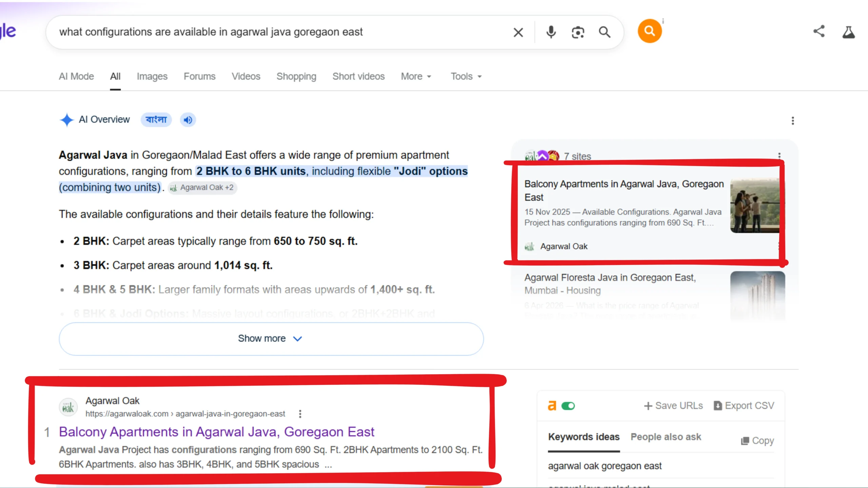This screenshot has width=868, height=488.
Task: Click the Agarwal Oak result favicon
Action: 68,407
